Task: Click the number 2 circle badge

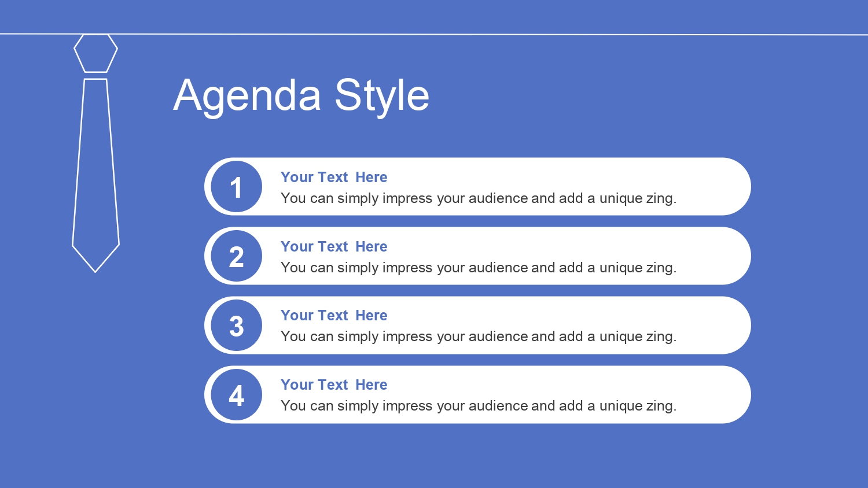Action: 236,256
